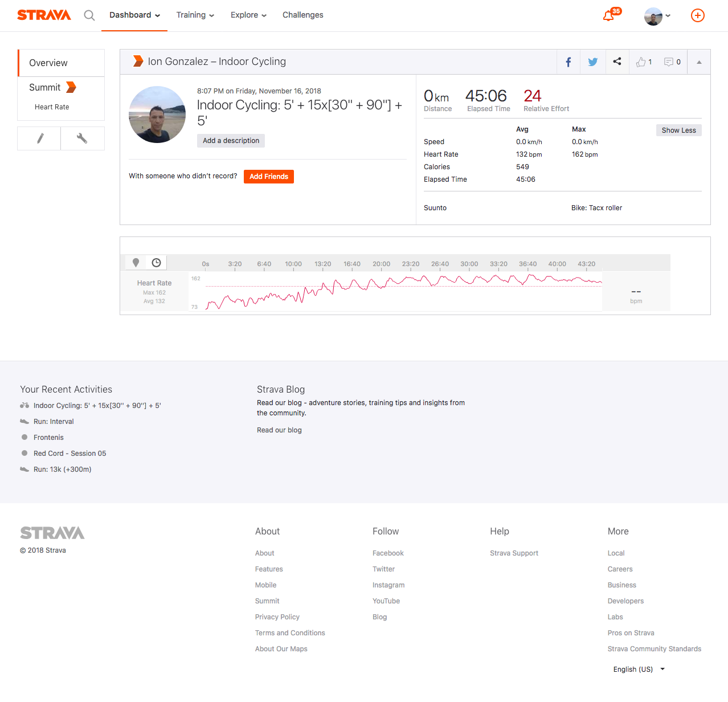Open the Business footer link
Screen dimensions: 728x702
click(622, 585)
